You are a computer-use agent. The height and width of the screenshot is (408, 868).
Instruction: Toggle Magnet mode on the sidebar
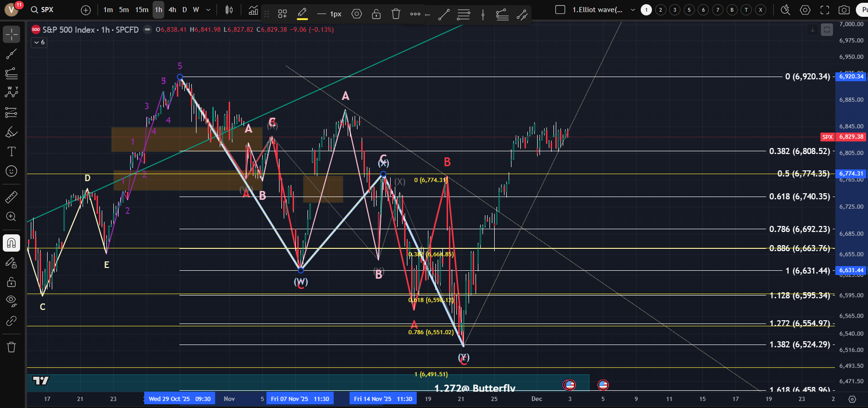tap(12, 243)
